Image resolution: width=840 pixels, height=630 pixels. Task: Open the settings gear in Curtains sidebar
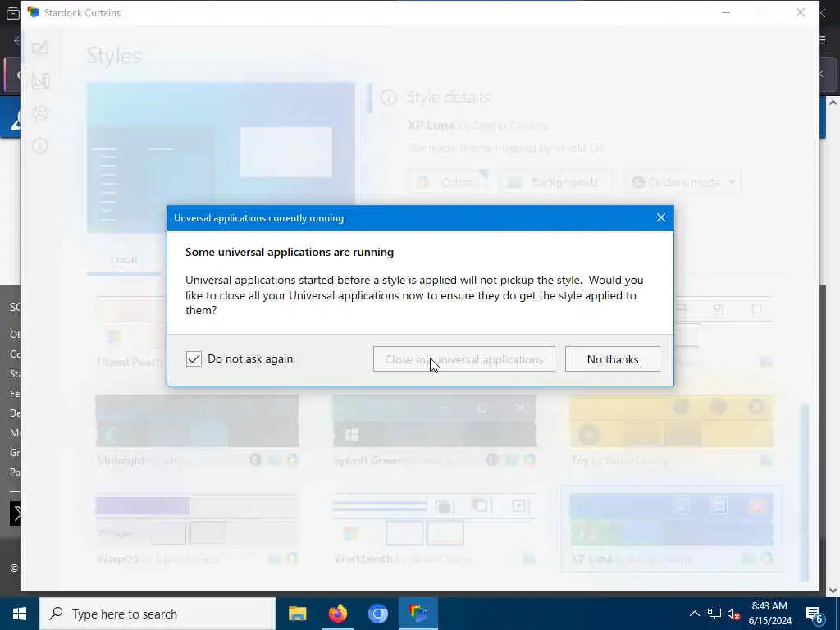click(40, 113)
